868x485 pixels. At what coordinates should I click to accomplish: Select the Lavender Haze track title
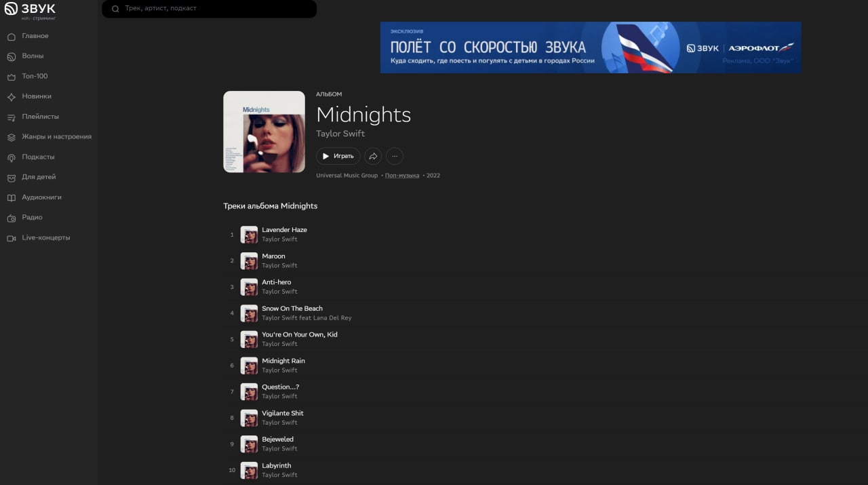[x=284, y=230]
